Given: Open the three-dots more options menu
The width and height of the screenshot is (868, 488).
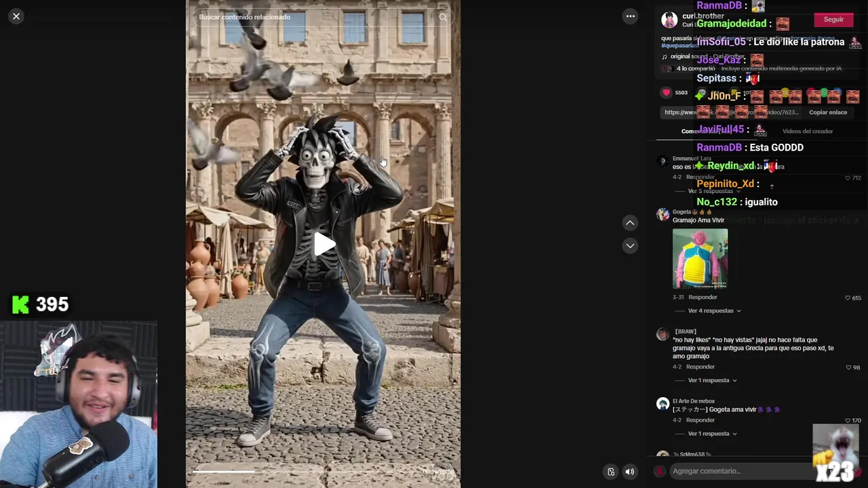Looking at the screenshot, I should pyautogui.click(x=630, y=16).
